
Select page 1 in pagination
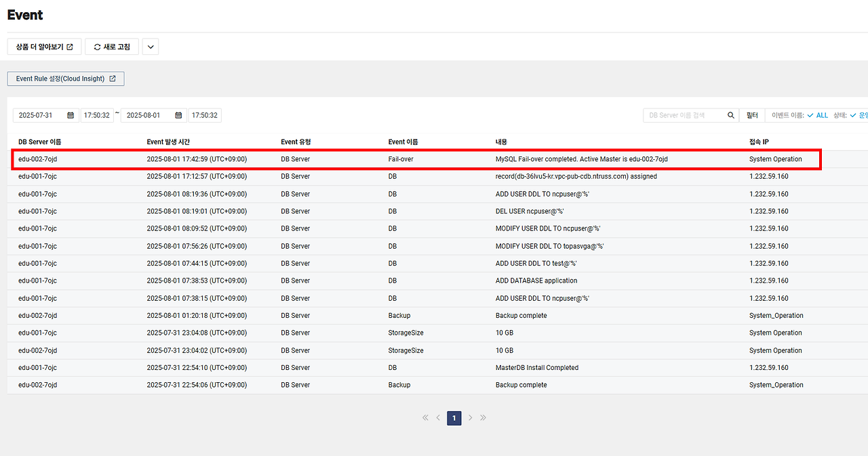[454, 418]
